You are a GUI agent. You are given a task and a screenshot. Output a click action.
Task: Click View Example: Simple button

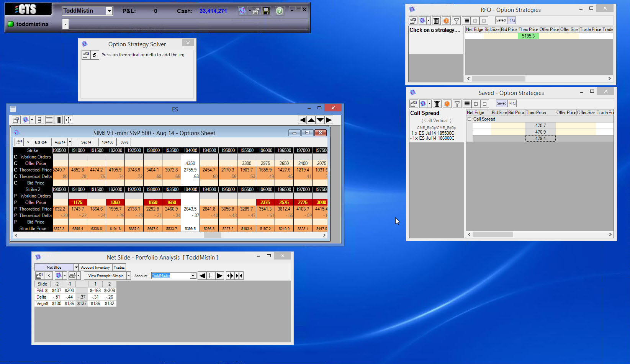click(x=106, y=276)
